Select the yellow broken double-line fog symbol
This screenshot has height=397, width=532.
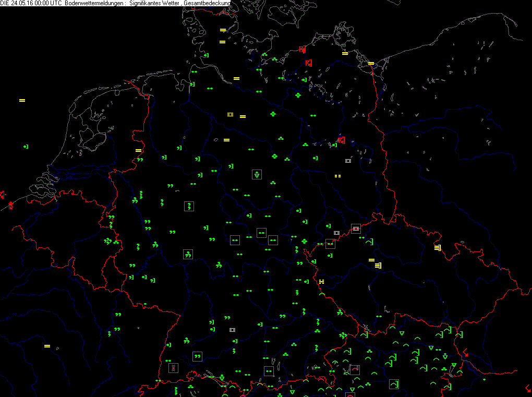337,176
